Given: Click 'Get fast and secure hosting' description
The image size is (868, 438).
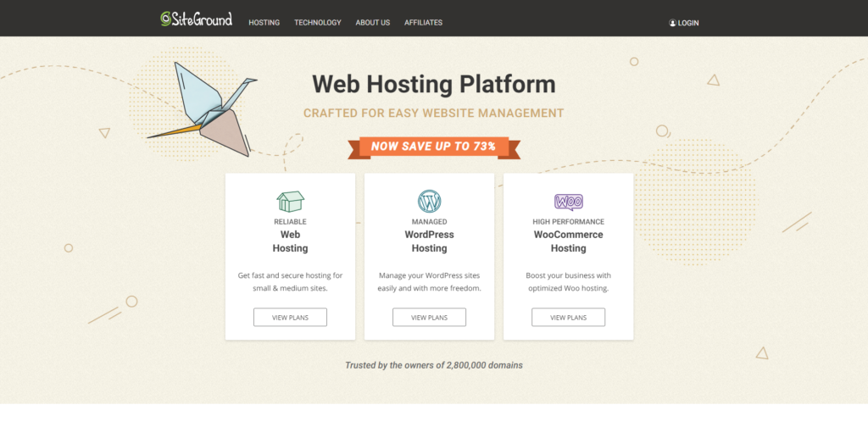Looking at the screenshot, I should tap(290, 281).
